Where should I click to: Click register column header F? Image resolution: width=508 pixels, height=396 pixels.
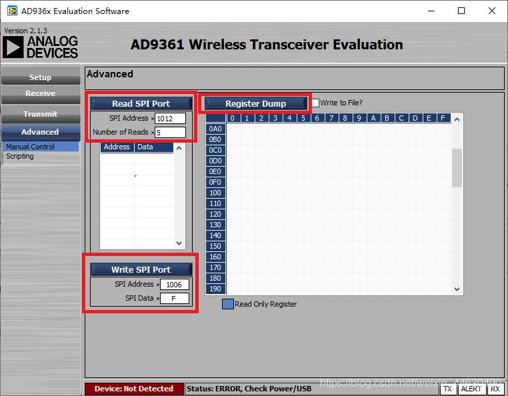(x=443, y=118)
